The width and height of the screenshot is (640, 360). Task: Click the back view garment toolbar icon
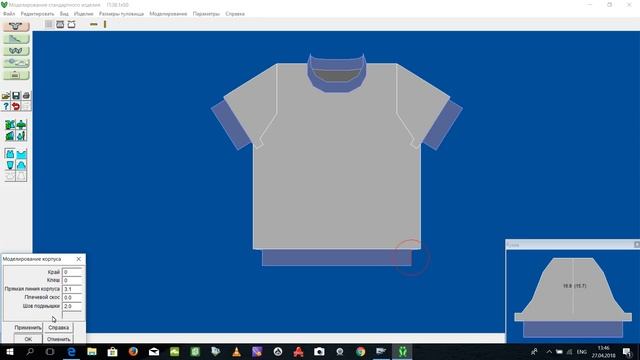tap(71, 24)
